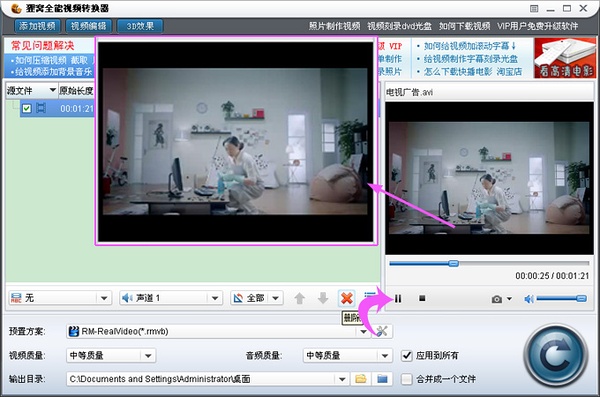
Task: Click the 原始长度 column header
Action: pyautogui.click(x=76, y=90)
